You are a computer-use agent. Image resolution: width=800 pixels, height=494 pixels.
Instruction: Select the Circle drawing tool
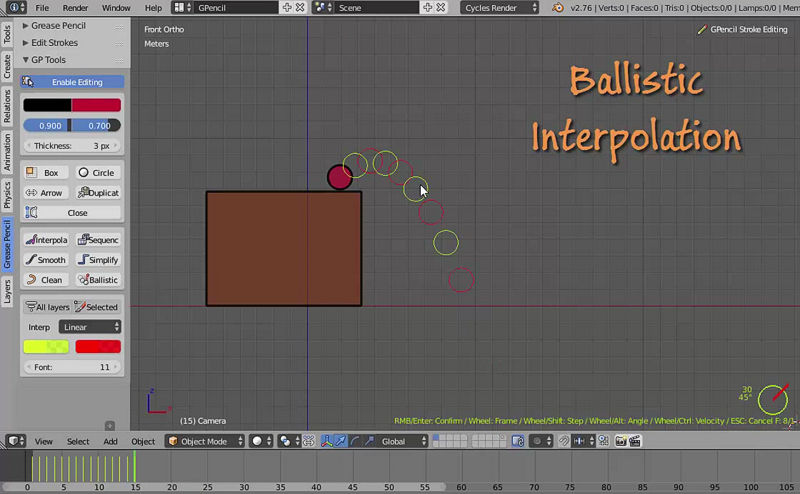pos(98,173)
